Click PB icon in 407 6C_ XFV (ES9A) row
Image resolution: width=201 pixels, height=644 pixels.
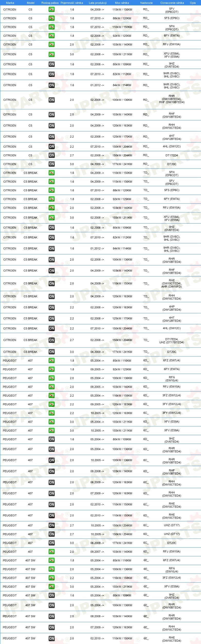click(52, 431)
